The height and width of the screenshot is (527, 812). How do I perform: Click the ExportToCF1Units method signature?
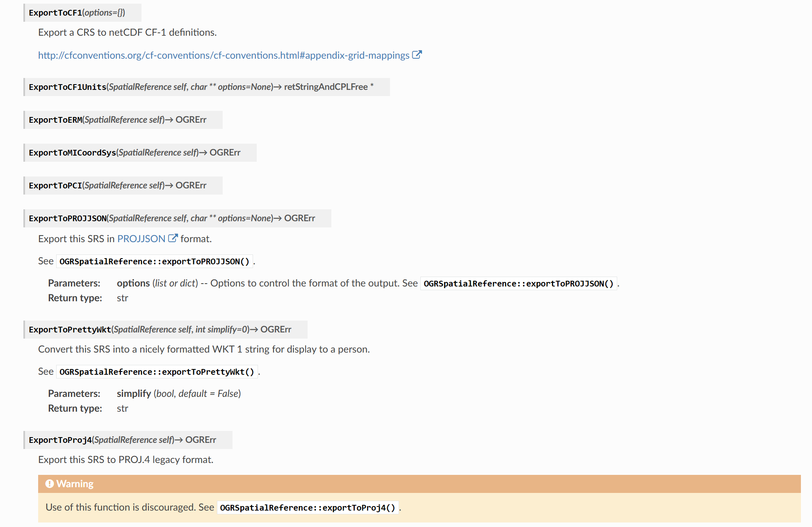click(207, 87)
